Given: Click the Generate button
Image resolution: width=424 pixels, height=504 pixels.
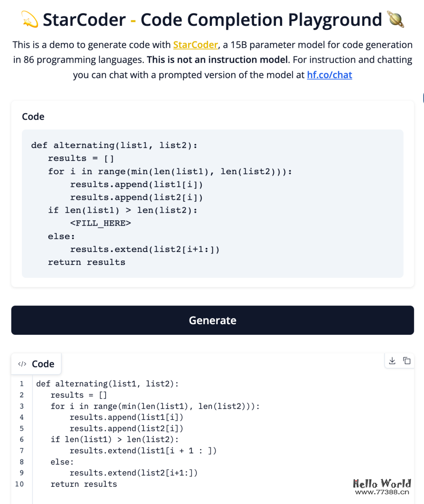Looking at the screenshot, I should 212,320.
